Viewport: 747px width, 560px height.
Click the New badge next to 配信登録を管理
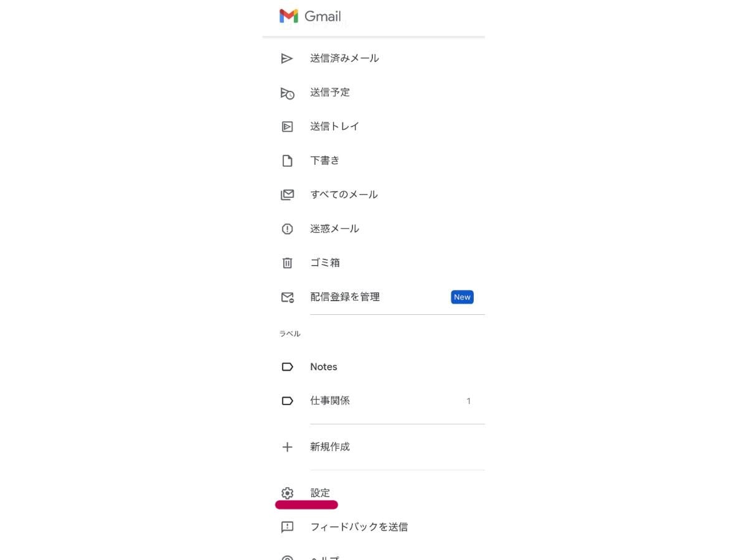pyautogui.click(x=462, y=297)
